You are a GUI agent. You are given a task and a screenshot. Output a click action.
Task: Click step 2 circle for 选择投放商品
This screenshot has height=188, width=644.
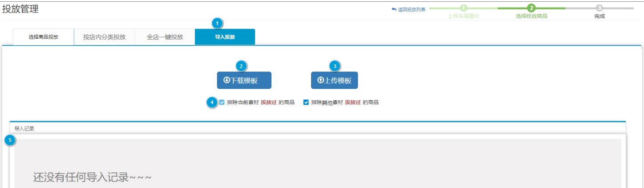tap(531, 8)
